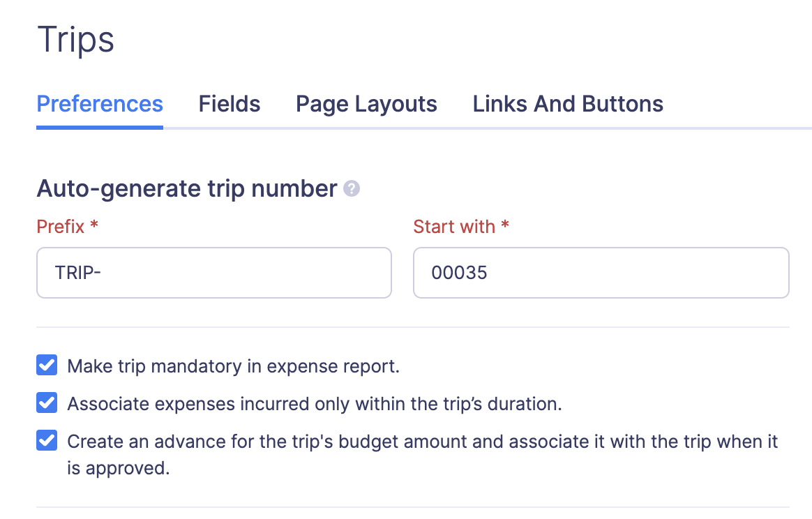Click the Auto-generate trip number heading

[x=187, y=189]
